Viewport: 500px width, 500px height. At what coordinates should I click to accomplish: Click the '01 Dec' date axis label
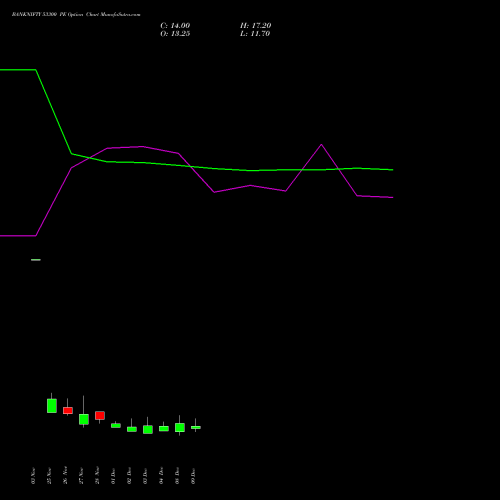point(113,476)
